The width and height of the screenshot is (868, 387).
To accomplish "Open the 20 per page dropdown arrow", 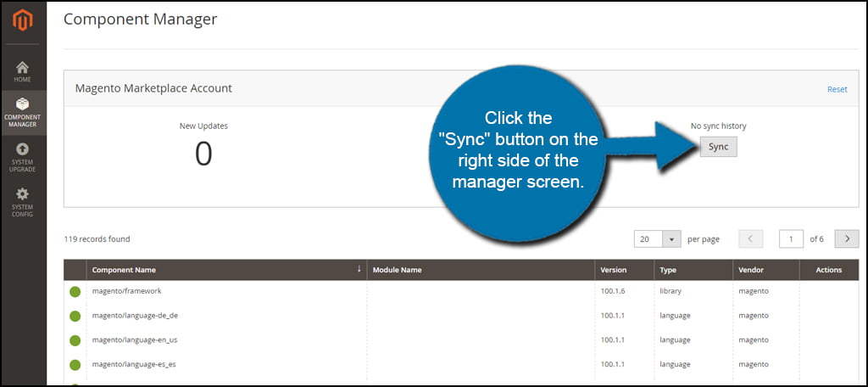I will pyautogui.click(x=671, y=239).
